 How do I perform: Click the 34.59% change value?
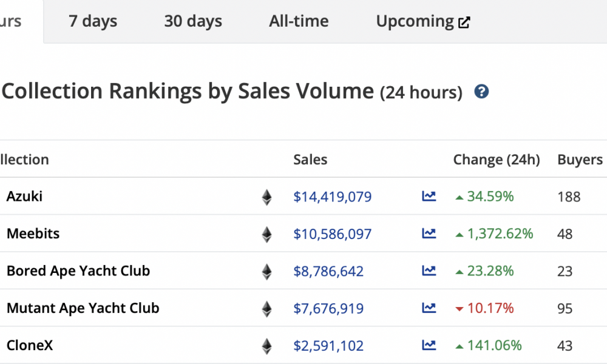coord(490,197)
